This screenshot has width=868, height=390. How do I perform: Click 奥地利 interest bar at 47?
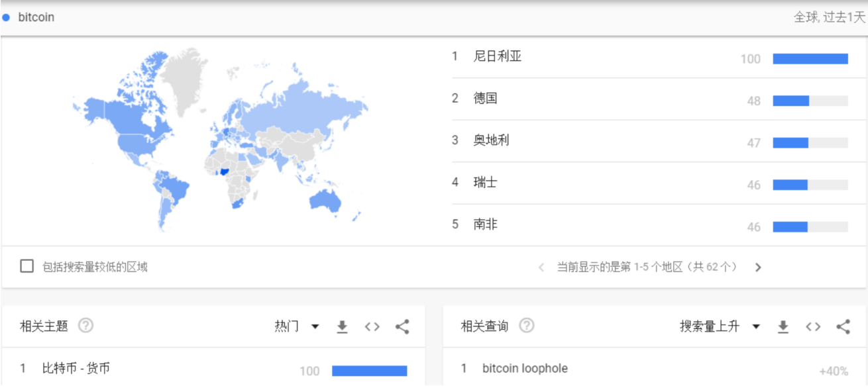(x=810, y=142)
